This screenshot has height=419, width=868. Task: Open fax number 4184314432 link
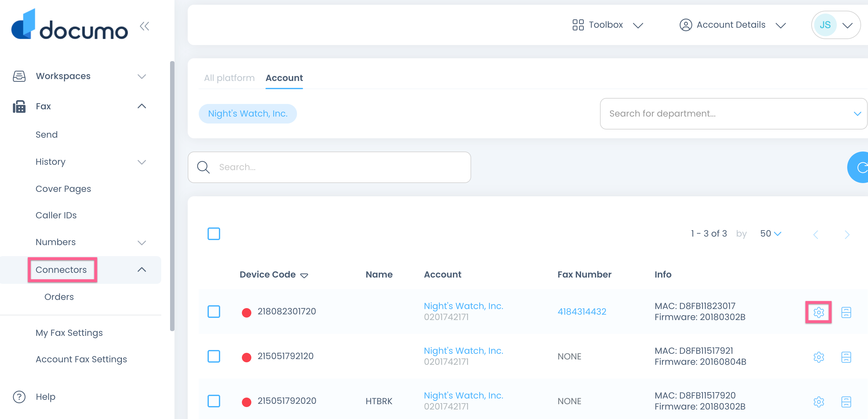[582, 312]
